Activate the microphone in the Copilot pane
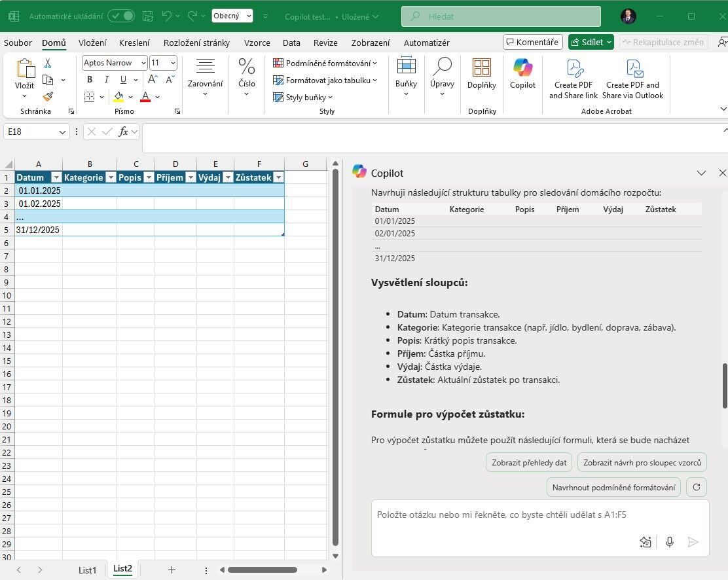Viewport: 728px width, 580px height. pyautogui.click(x=669, y=542)
